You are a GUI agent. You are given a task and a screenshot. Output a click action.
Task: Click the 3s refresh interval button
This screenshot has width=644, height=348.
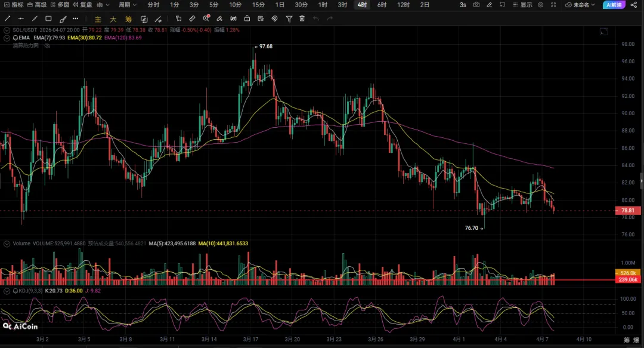click(x=463, y=5)
